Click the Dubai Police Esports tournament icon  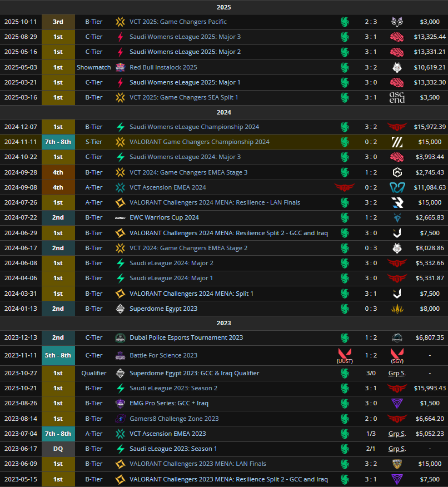tap(120, 337)
